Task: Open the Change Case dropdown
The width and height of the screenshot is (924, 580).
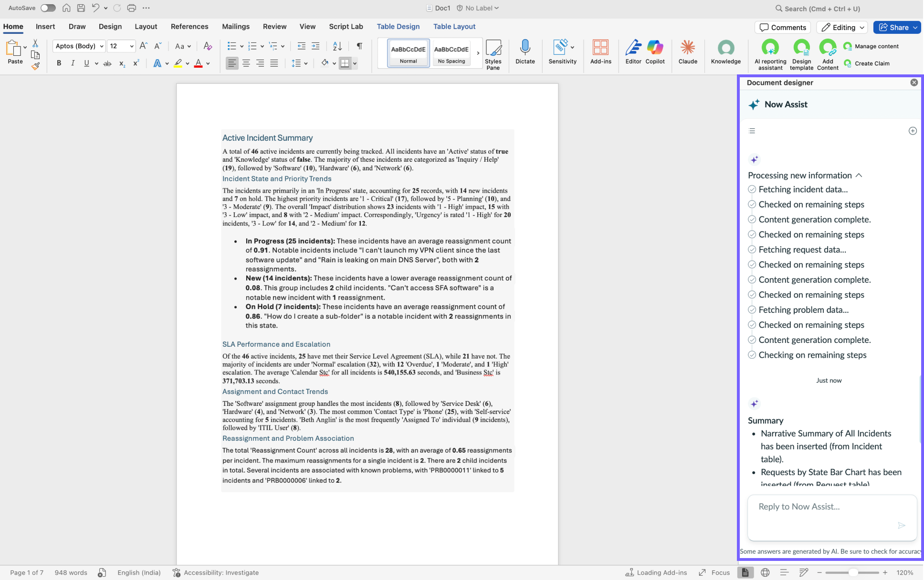Action: (183, 46)
